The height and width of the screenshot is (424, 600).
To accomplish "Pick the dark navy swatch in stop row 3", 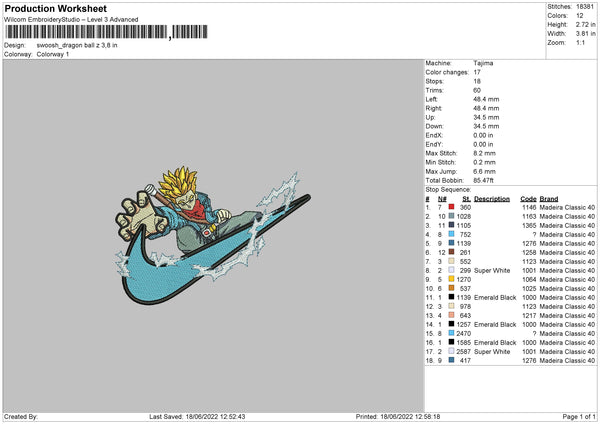I will click(452, 225).
